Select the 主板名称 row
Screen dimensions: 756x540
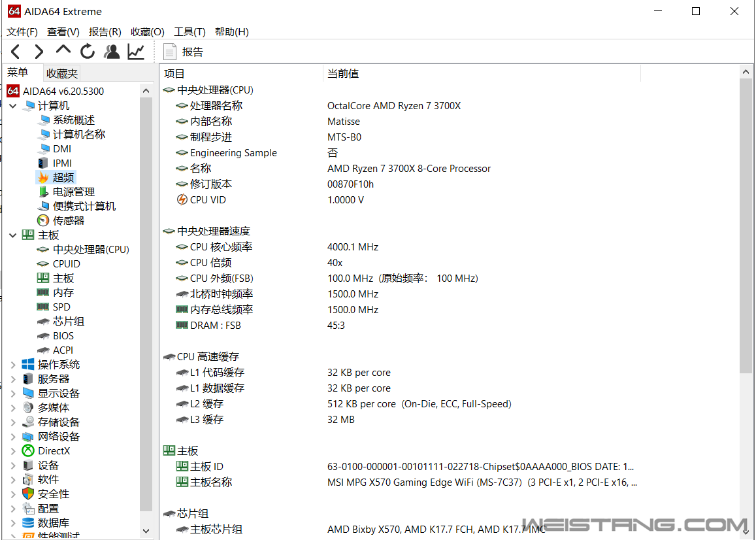click(x=210, y=482)
